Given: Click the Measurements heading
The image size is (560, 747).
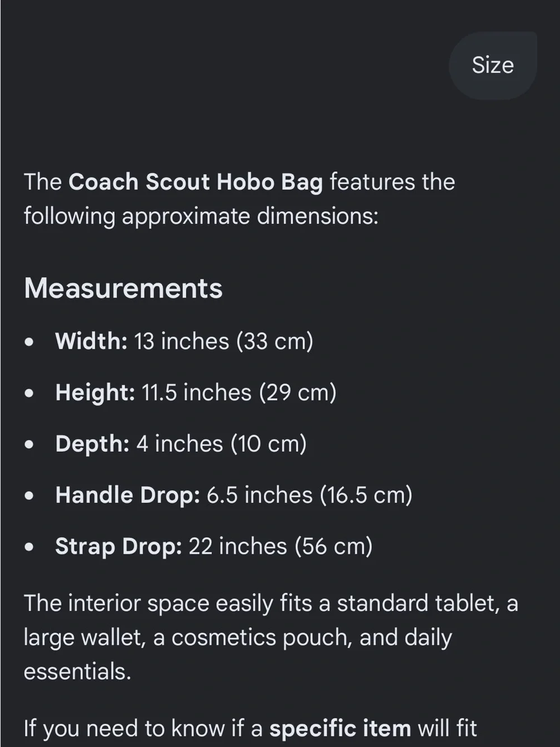Looking at the screenshot, I should click(x=123, y=288).
